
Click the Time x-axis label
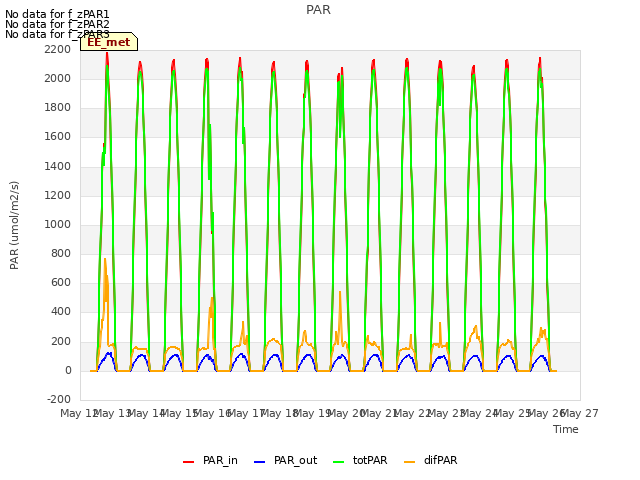566,429
